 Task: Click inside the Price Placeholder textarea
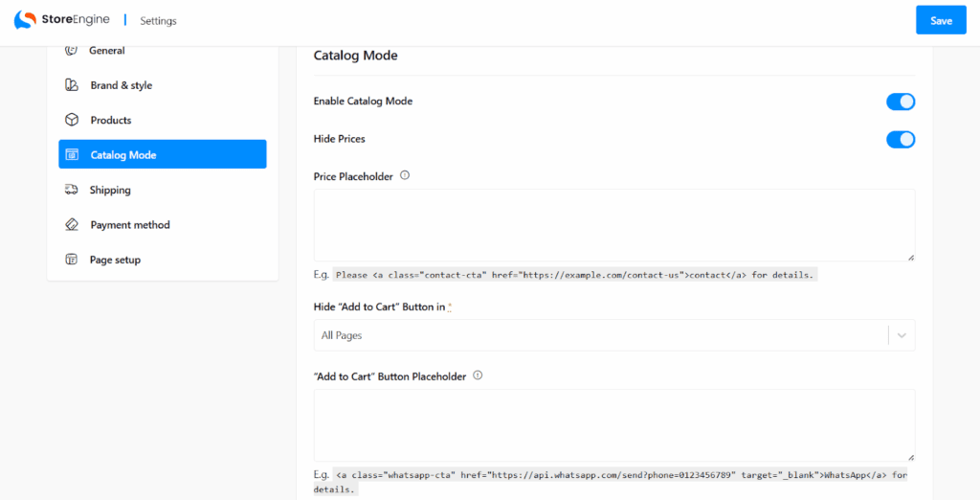[614, 225]
